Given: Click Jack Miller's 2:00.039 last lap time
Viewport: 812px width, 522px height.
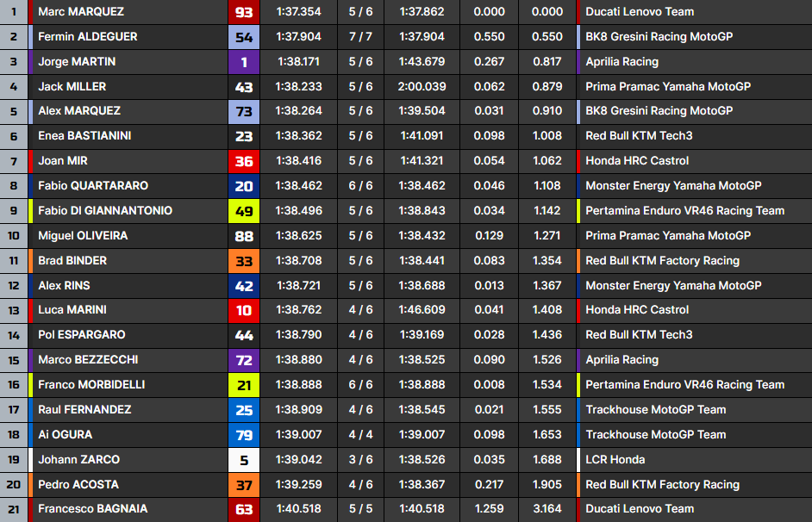Looking at the screenshot, I should 422,87.
